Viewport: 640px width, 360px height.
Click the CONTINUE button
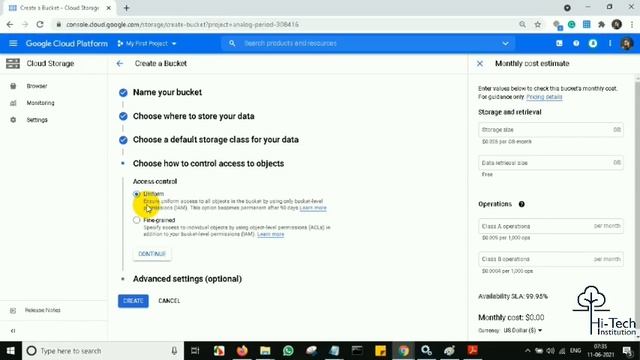[x=152, y=254]
